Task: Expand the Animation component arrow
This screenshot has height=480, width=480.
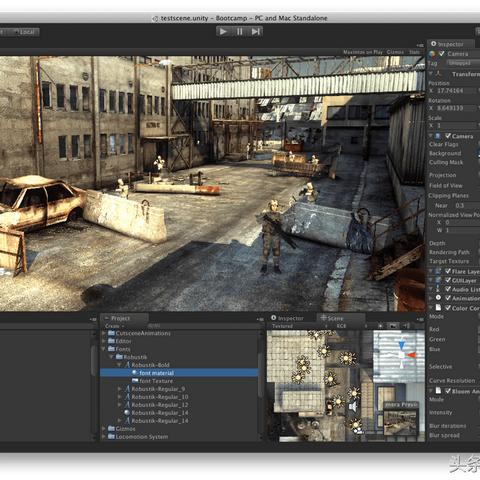Action: (431, 298)
